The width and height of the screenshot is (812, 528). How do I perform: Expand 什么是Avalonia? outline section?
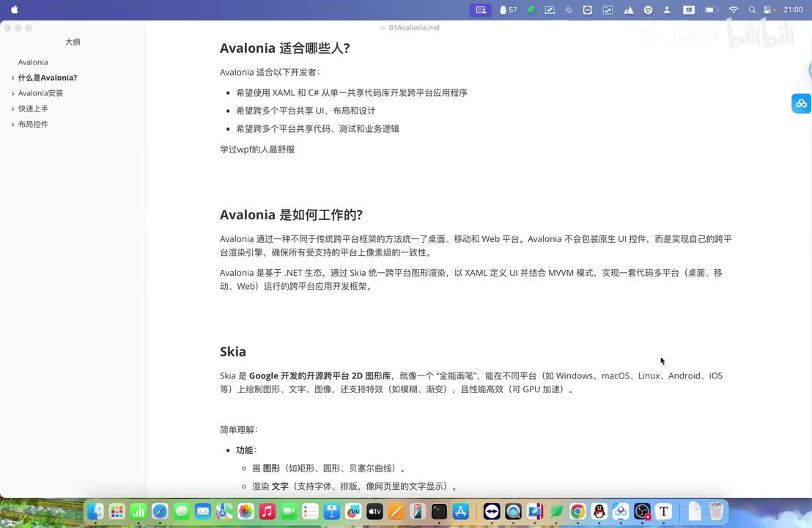12,78
